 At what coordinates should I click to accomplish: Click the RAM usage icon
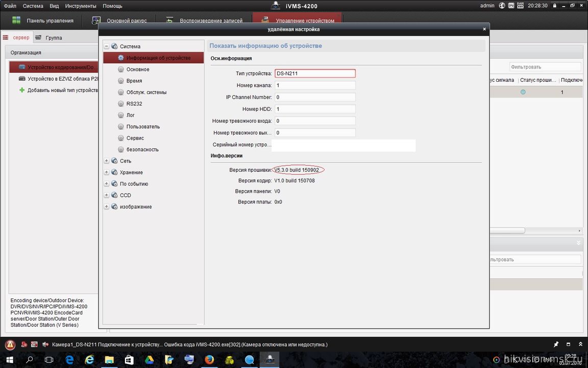(520, 6)
